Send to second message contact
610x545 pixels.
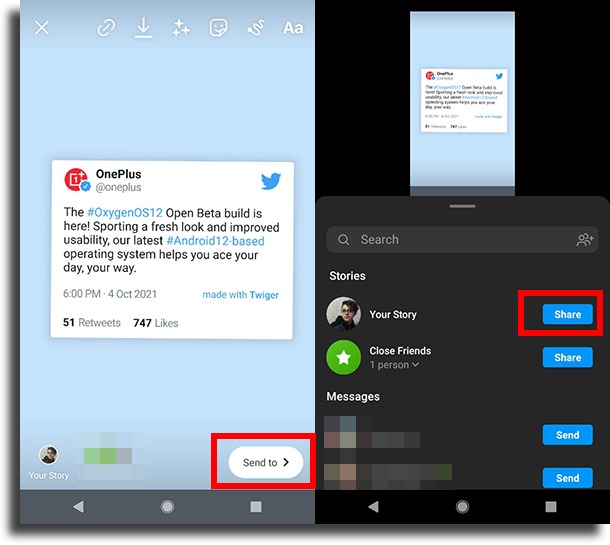tap(568, 478)
